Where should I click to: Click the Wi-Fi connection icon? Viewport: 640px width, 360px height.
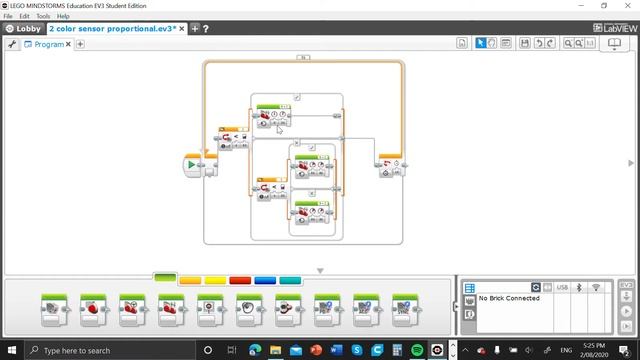coord(596,287)
